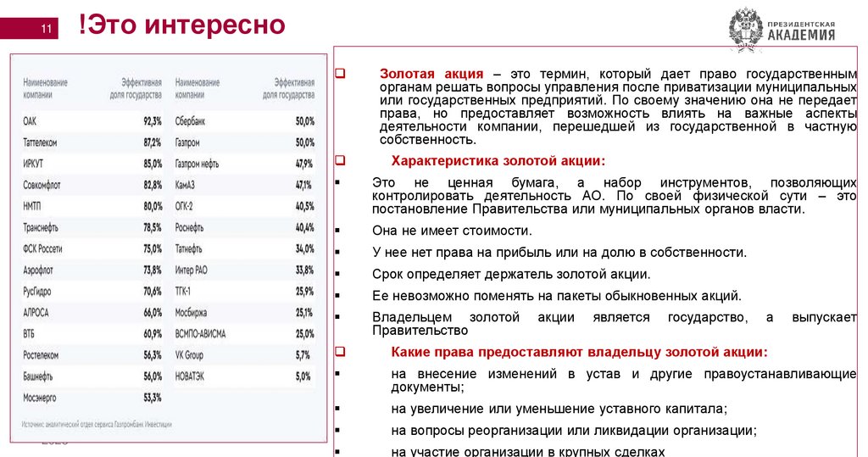
Task: Click the company name "Интер РАО"
Action: (191, 270)
